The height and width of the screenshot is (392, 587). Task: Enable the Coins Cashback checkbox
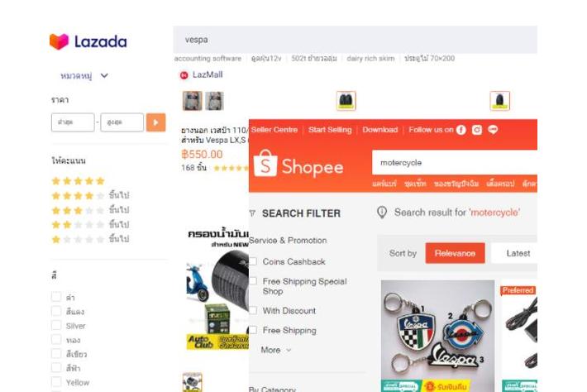pos(253,261)
